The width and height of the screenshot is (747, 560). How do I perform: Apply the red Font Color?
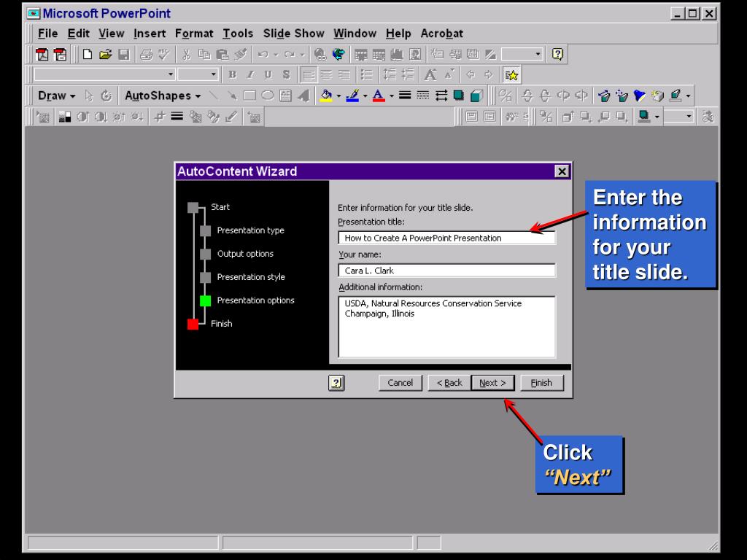pos(379,96)
